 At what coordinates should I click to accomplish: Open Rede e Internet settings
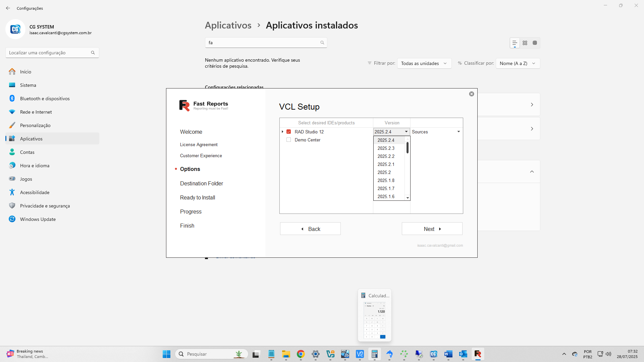52,112
